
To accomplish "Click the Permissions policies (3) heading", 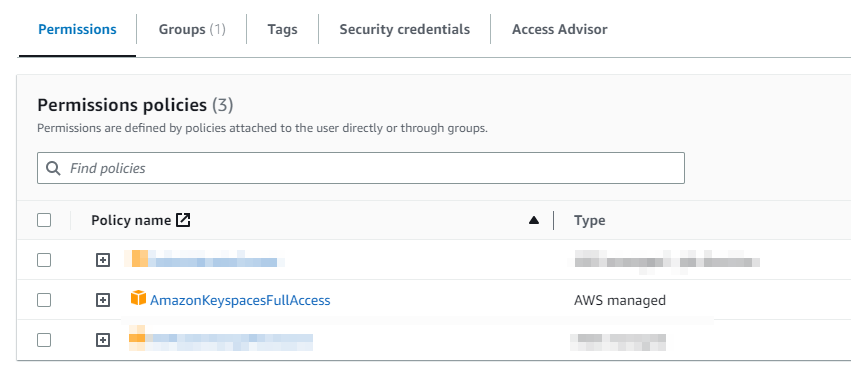I will [135, 105].
